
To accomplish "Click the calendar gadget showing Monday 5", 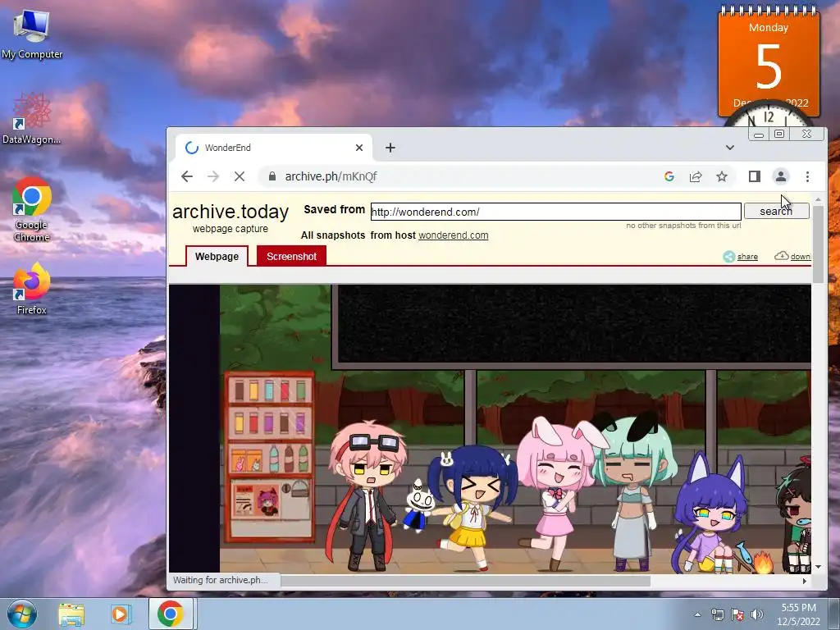I will point(769,62).
